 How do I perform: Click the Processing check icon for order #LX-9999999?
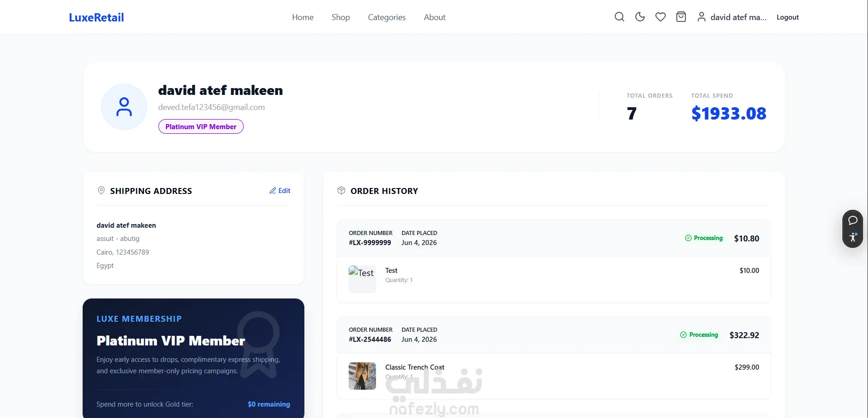[x=688, y=238]
